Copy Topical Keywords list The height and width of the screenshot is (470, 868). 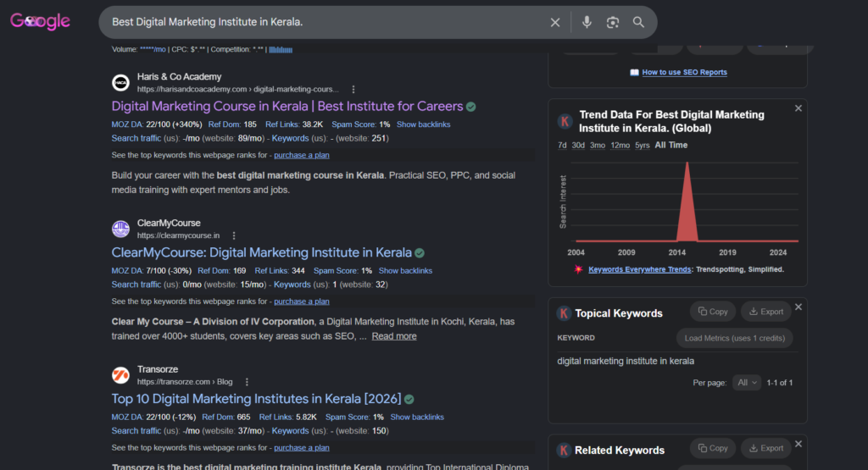[713, 312]
